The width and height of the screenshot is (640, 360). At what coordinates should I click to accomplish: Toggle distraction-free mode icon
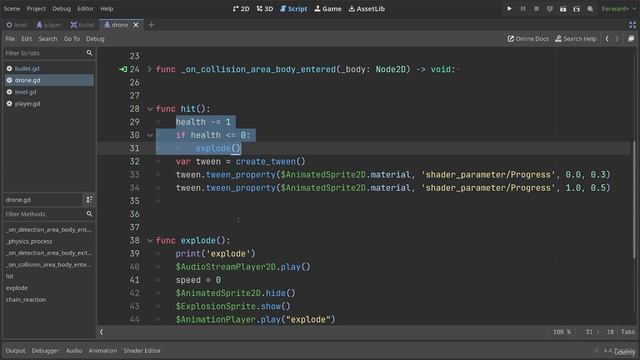tap(632, 25)
